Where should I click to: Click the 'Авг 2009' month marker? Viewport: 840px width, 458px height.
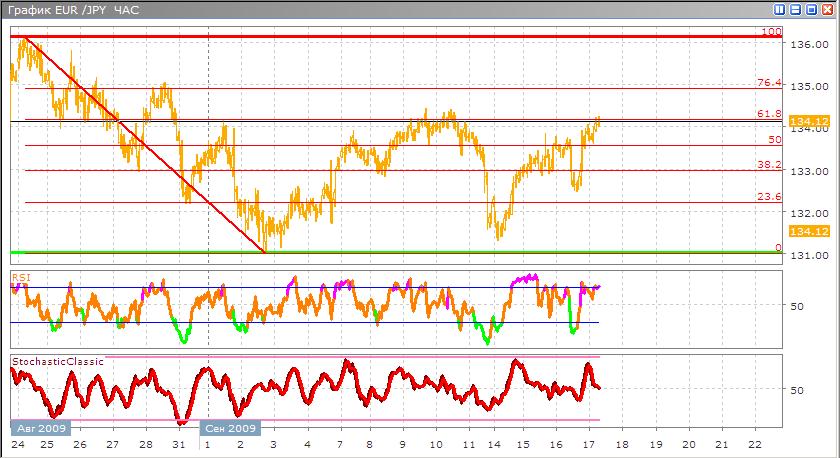pyautogui.click(x=42, y=428)
